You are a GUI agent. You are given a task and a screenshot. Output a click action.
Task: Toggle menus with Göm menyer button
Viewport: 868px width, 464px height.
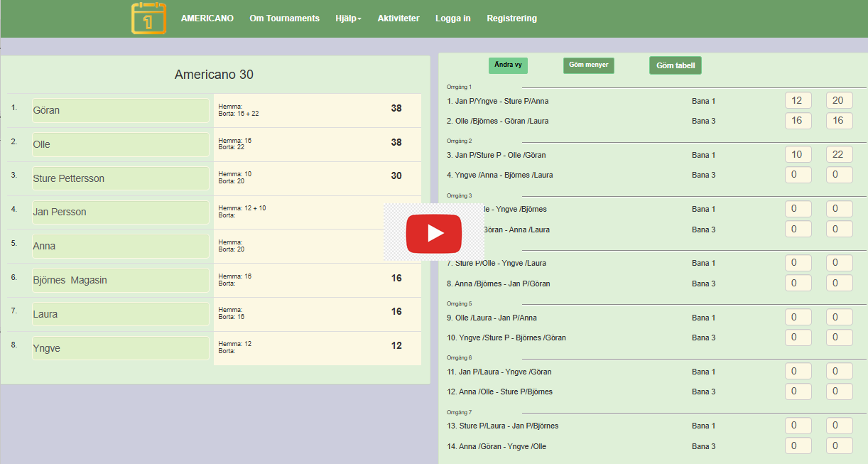(588, 65)
